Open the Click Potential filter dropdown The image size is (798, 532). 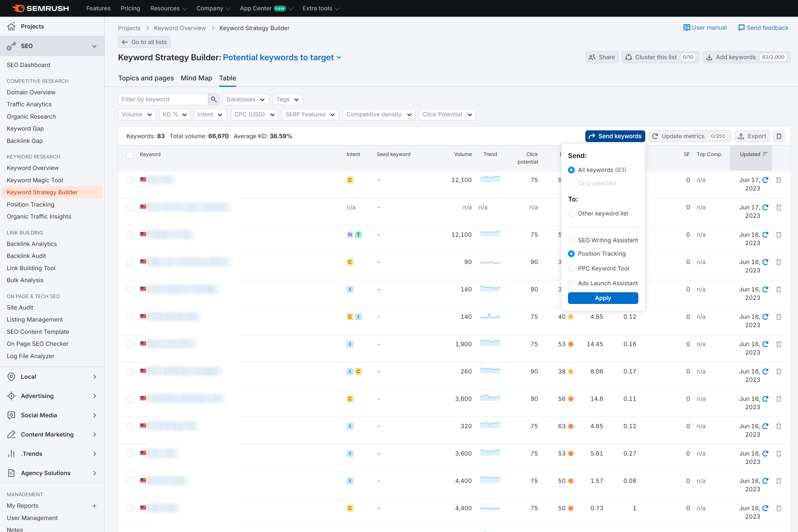pyautogui.click(x=447, y=114)
